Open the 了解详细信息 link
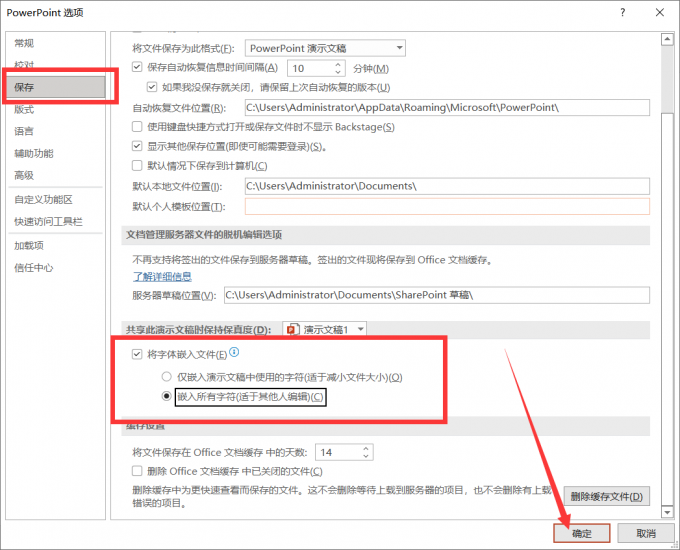Viewport: 680px width, 550px height. click(x=162, y=277)
